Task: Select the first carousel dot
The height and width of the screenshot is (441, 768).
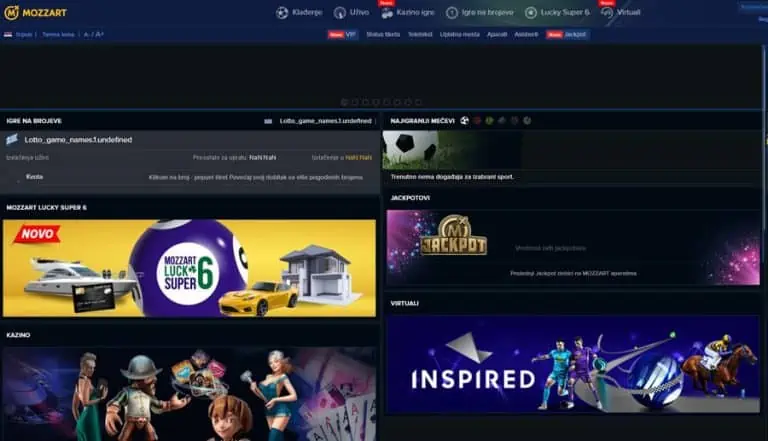Action: (x=344, y=102)
